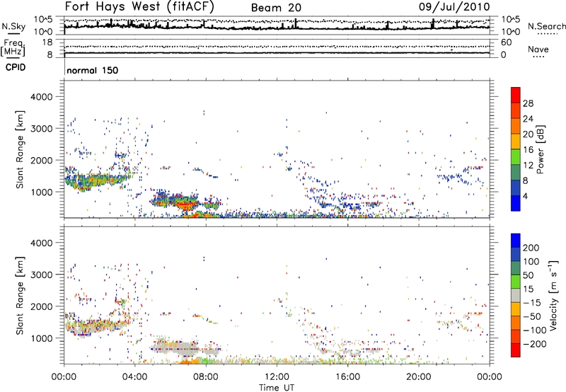Click the '04:00' time axis tick label
Screen dimensions: 566x392
(134, 377)
